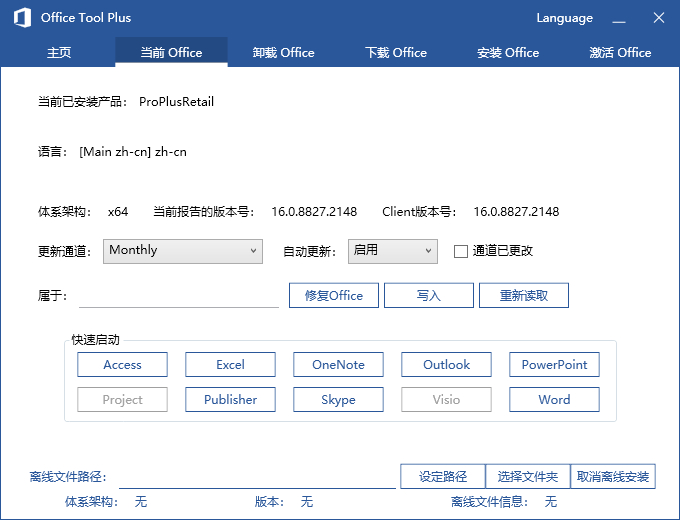The image size is (680, 520).
Task: Launch PowerPoint from quick start
Action: tap(554, 364)
